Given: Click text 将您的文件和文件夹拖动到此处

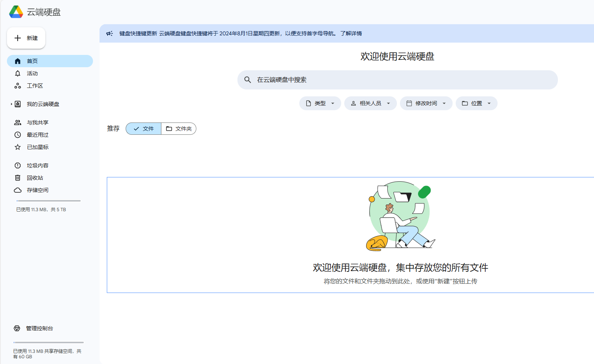Looking at the screenshot, I should tap(368, 281).
